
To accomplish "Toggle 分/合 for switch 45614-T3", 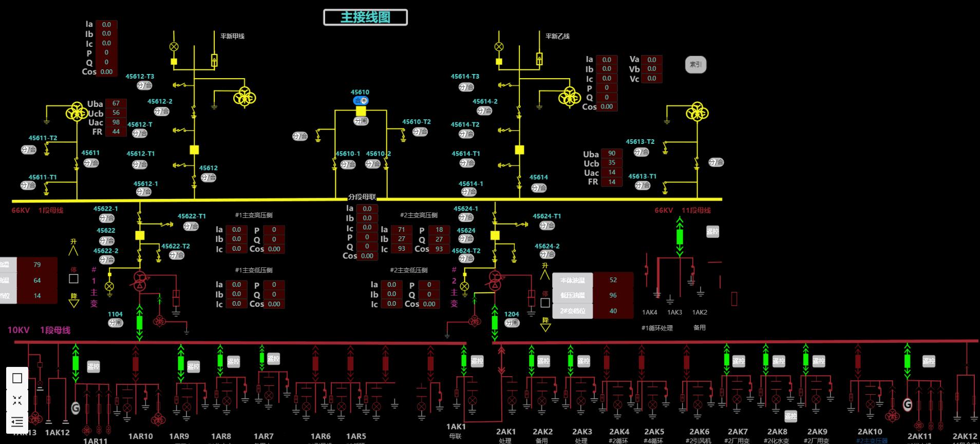I will (466, 87).
